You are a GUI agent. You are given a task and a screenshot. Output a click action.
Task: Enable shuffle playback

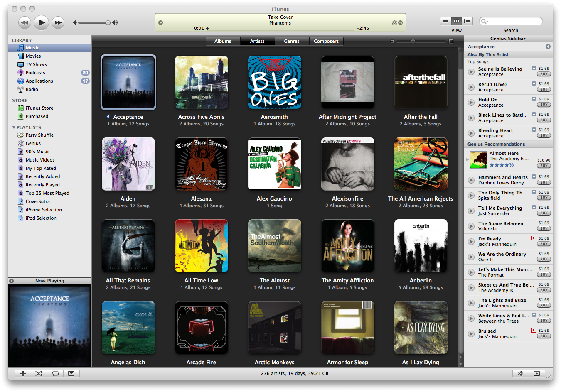tap(39, 373)
